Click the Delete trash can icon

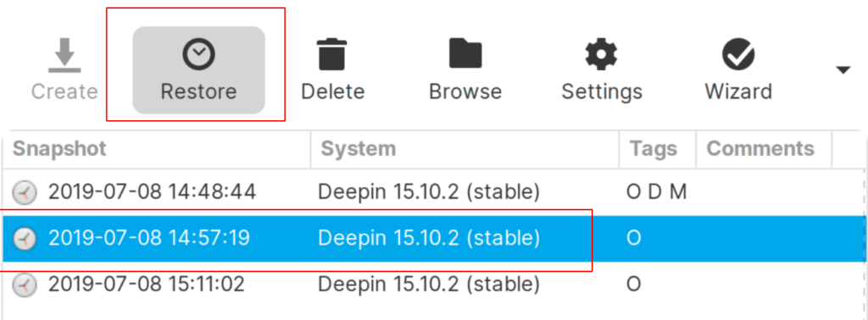332,55
